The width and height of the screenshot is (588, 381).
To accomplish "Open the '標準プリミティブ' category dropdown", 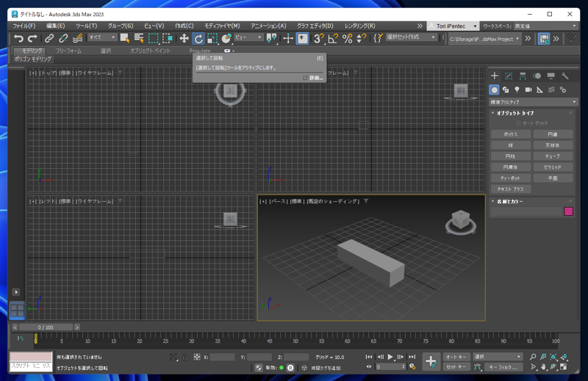I will [533, 102].
